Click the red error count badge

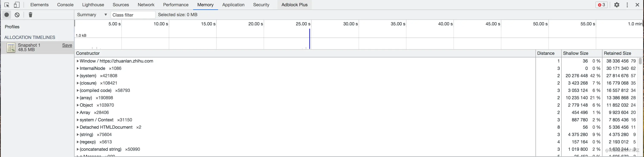pyautogui.click(x=601, y=5)
